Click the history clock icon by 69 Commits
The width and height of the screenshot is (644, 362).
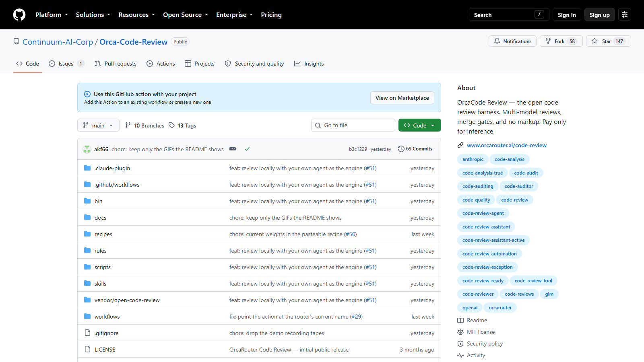click(401, 149)
